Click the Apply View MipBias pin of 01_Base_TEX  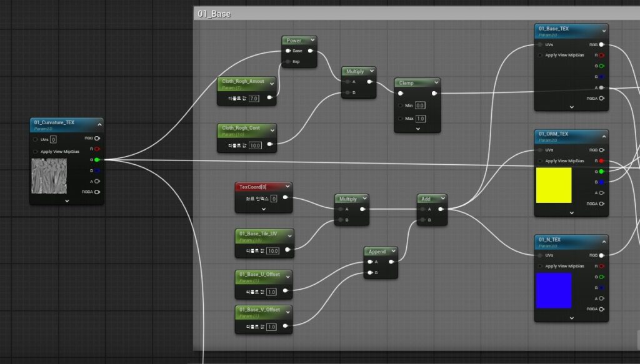pos(540,55)
